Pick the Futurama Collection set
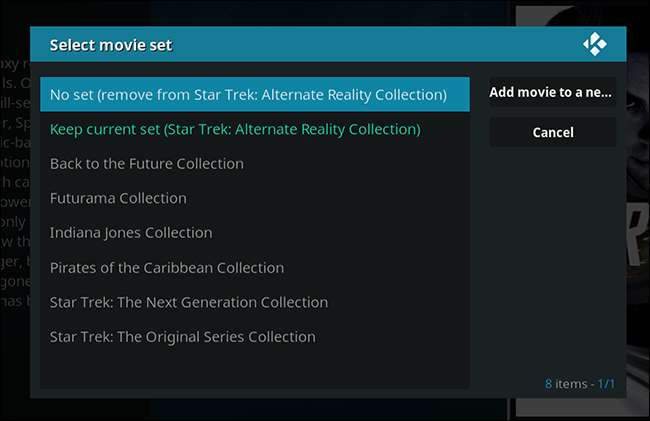650x421 pixels. [x=255, y=198]
